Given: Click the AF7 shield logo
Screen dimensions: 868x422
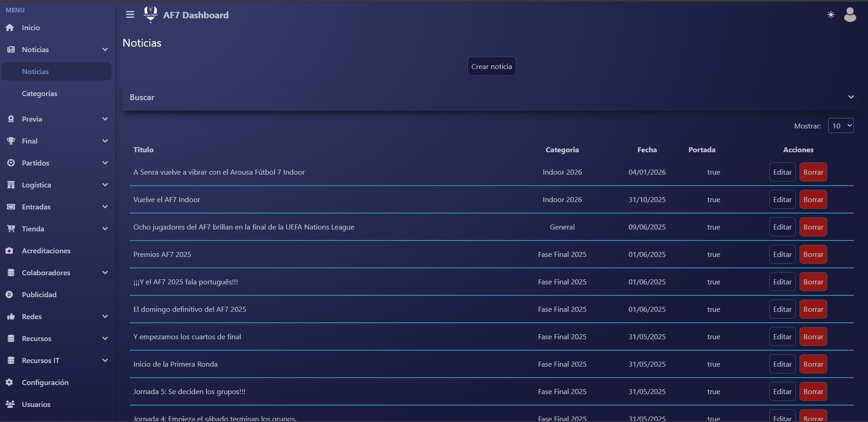Looking at the screenshot, I should click(151, 15).
